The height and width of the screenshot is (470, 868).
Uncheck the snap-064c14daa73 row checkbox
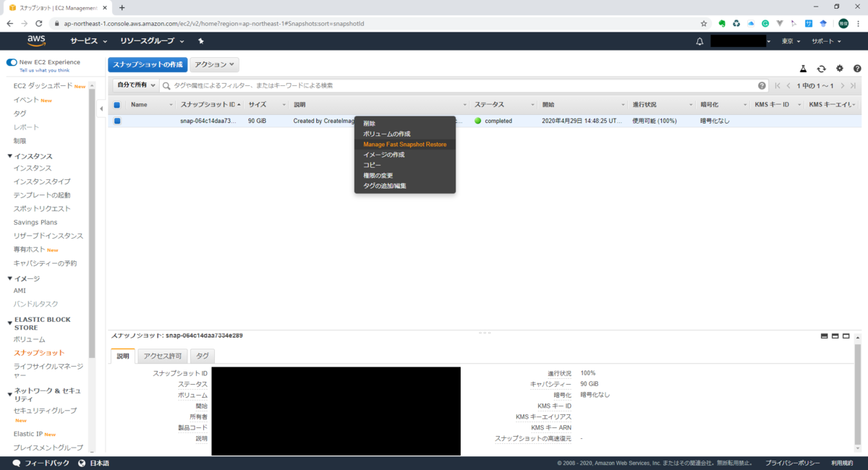[x=117, y=121]
